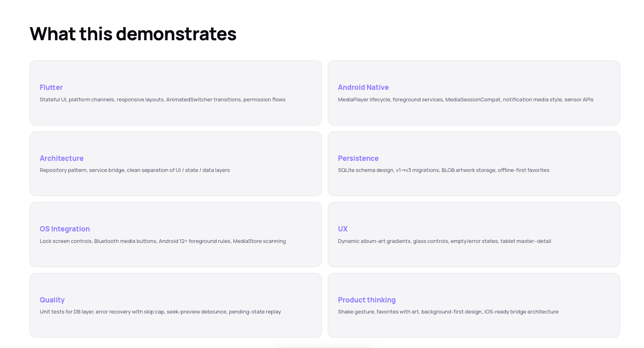
Task: Click blank space inside the UX card
Action: point(474,255)
